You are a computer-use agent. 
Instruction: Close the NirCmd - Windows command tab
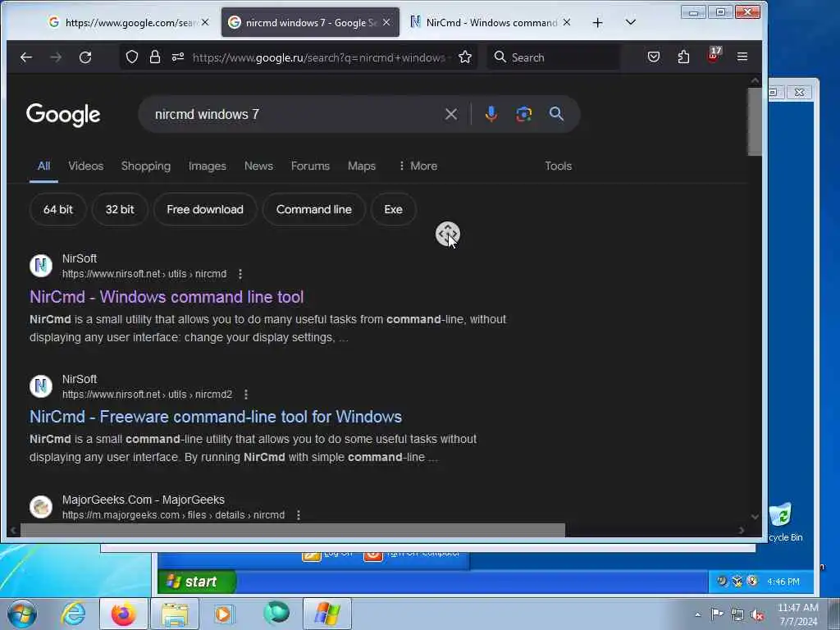567,22
